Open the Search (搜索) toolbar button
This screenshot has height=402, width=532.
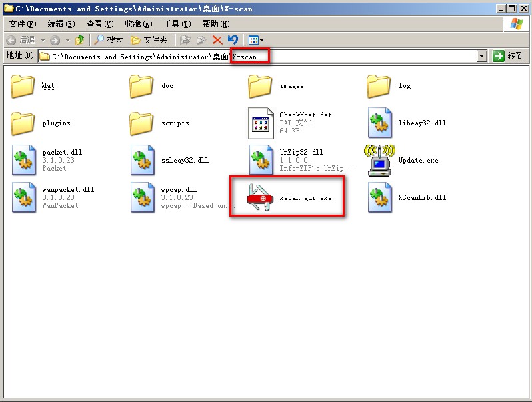[108, 40]
